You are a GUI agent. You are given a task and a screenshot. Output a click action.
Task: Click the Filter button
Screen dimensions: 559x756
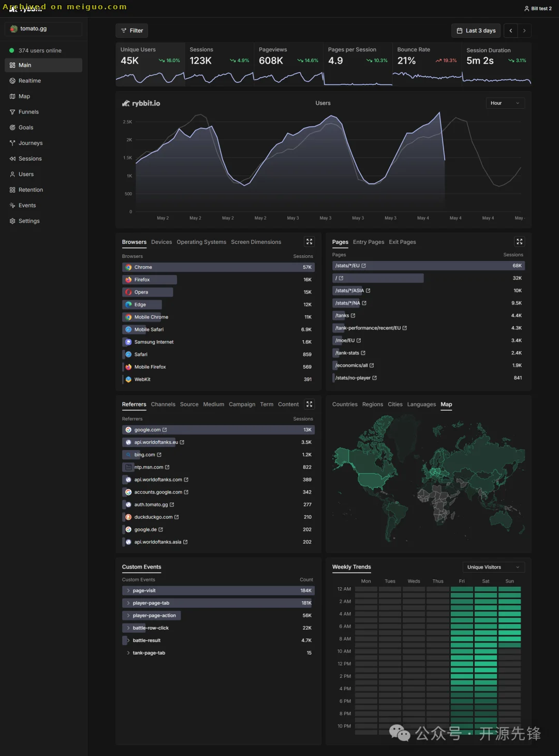click(132, 31)
